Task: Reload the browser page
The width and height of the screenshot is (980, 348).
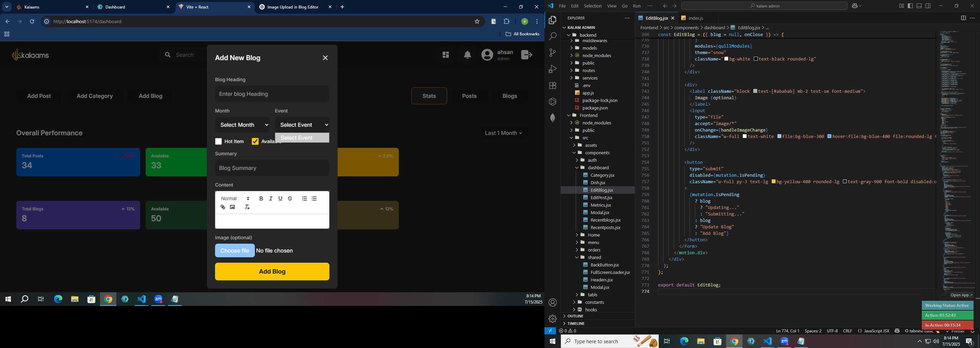Action: click(32, 22)
